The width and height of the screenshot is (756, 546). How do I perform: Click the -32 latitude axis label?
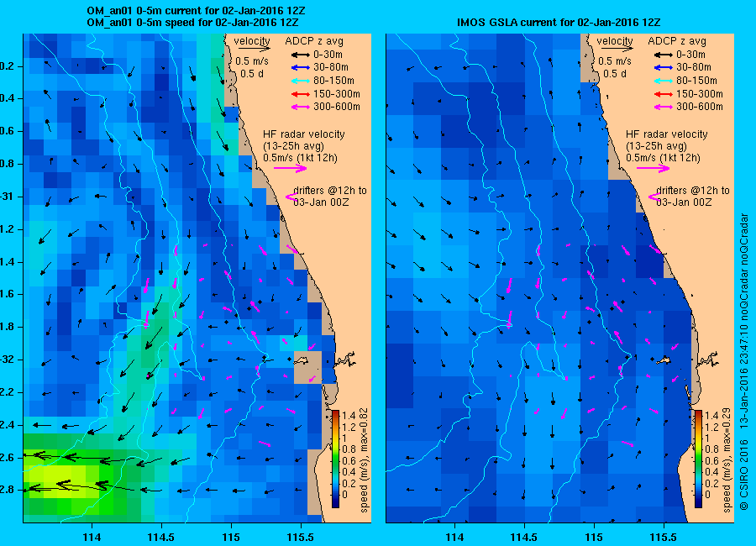tap(7, 360)
